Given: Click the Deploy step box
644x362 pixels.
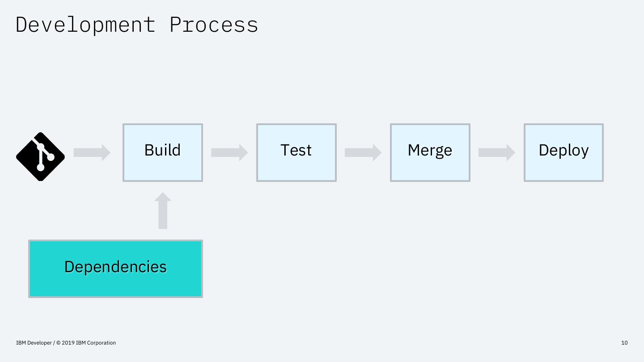Looking at the screenshot, I should (563, 152).
